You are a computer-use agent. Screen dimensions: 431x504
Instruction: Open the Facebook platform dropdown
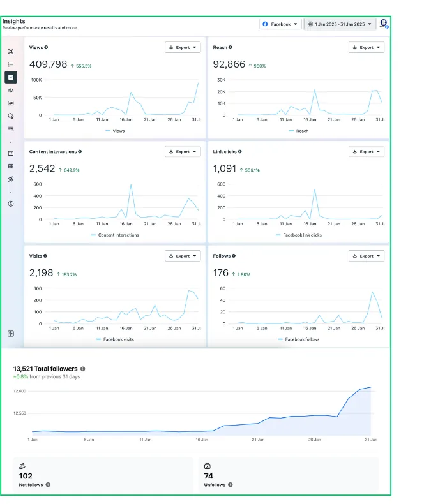pyautogui.click(x=280, y=24)
